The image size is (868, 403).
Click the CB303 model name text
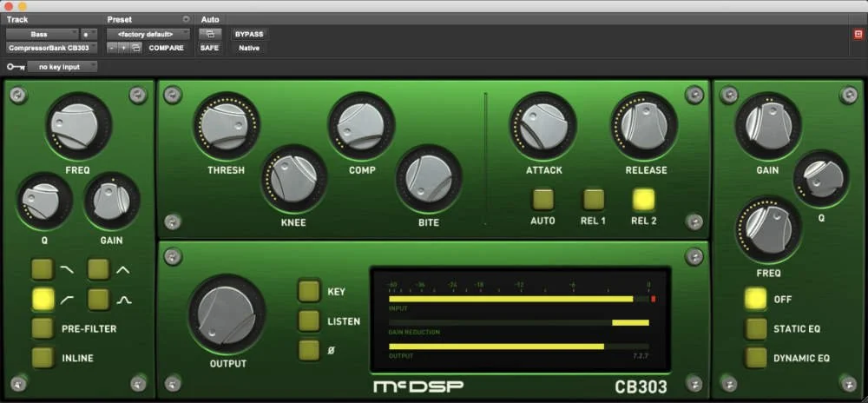641,386
